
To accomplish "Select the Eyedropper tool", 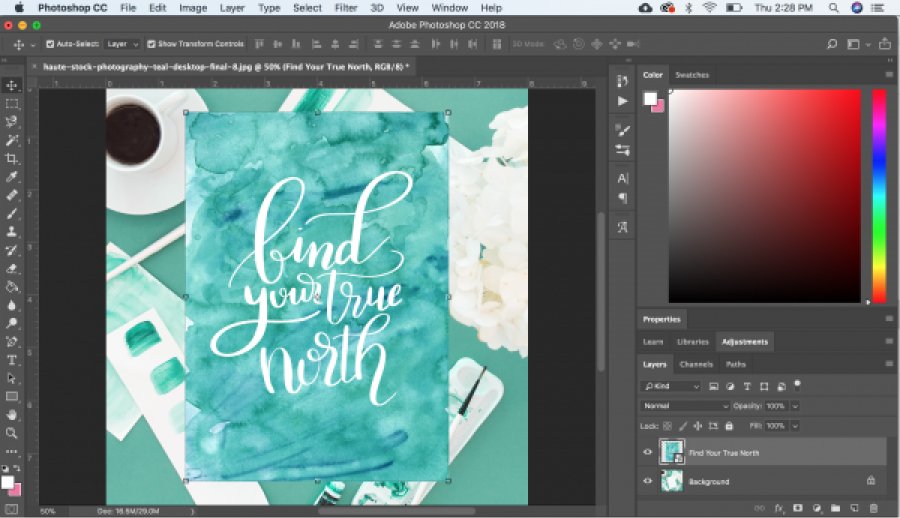I will [11, 177].
